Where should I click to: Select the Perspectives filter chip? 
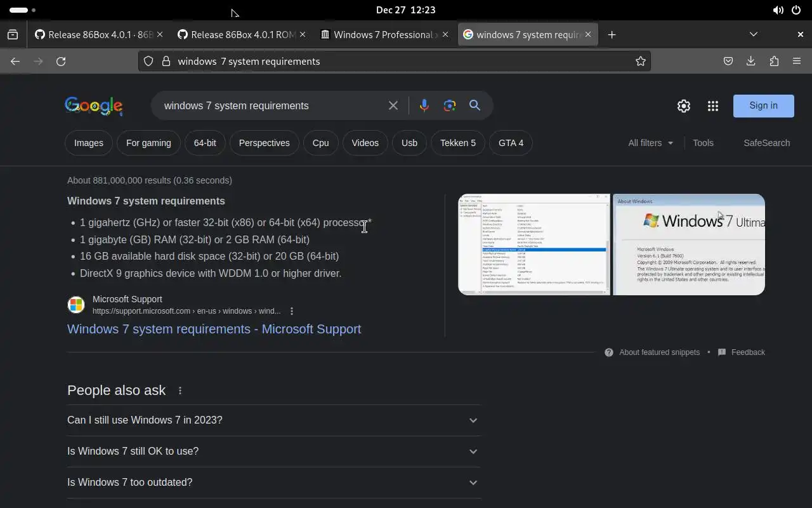(x=265, y=143)
